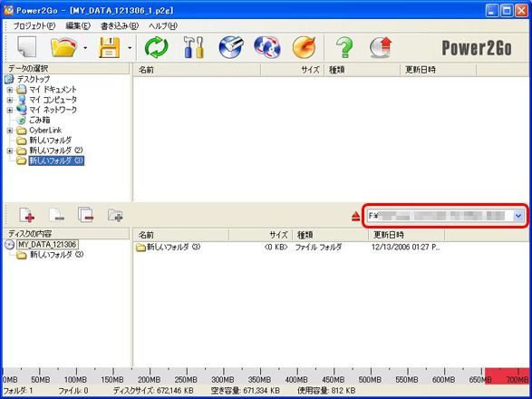Click the upgrade disc with red arrow

tap(381, 47)
